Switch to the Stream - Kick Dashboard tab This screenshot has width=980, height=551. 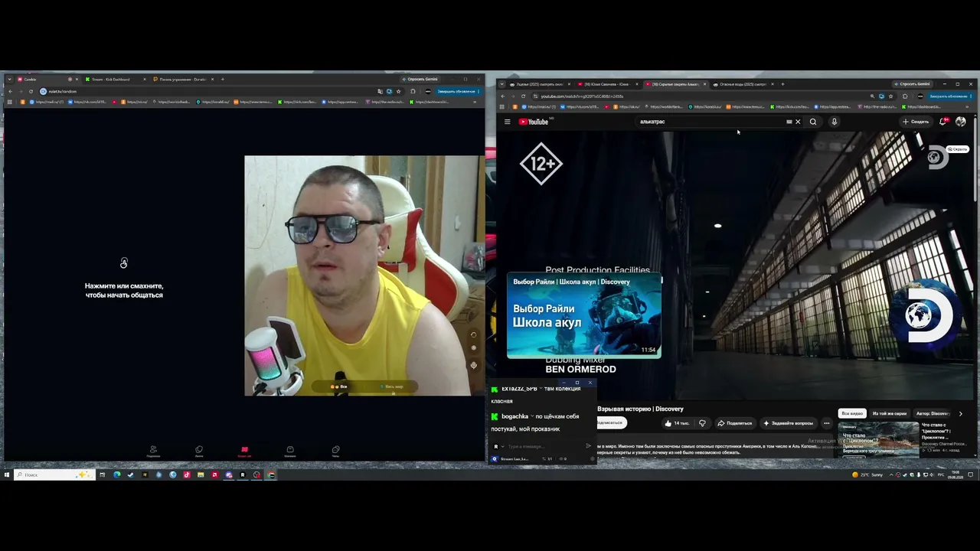[x=114, y=79]
